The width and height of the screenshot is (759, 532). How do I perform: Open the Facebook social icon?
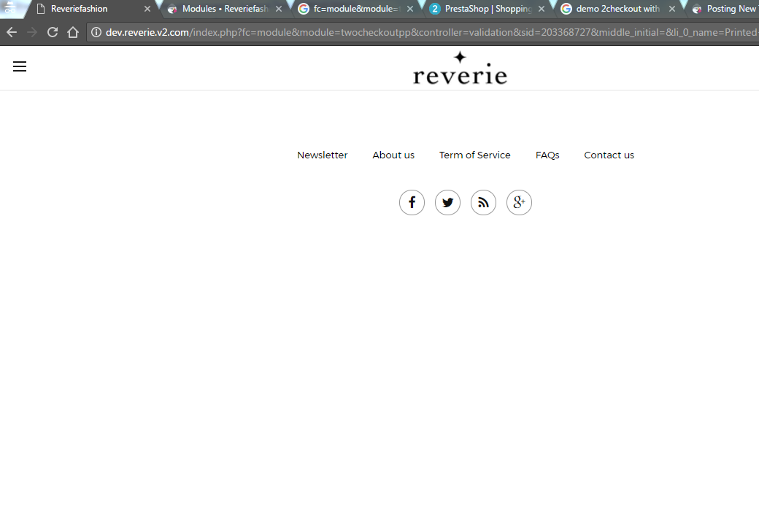click(412, 202)
